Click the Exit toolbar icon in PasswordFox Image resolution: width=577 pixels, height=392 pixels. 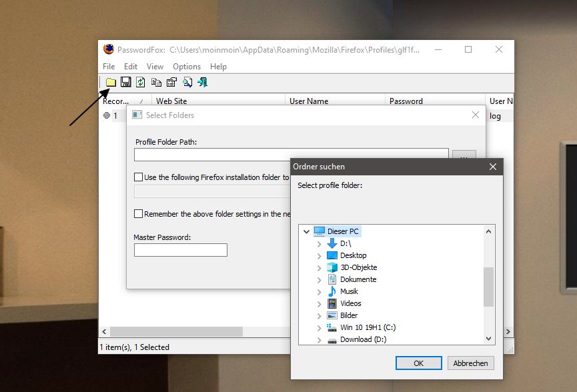(202, 82)
